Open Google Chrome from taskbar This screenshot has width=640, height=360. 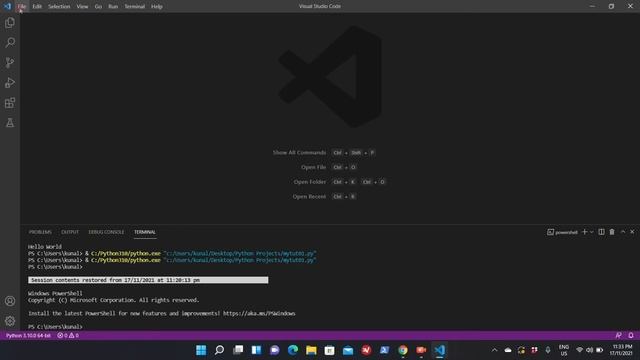403,350
